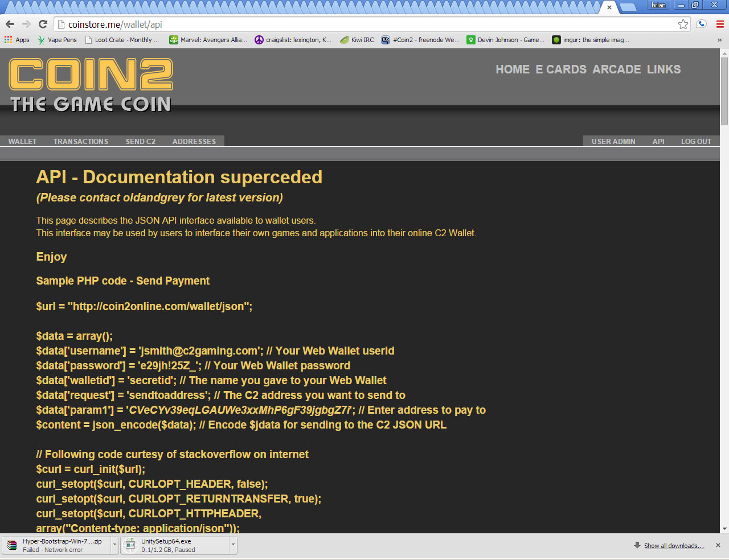Open the Marvel: Avengers Alliance bookmark
The width and height of the screenshot is (729, 560).
208,40
